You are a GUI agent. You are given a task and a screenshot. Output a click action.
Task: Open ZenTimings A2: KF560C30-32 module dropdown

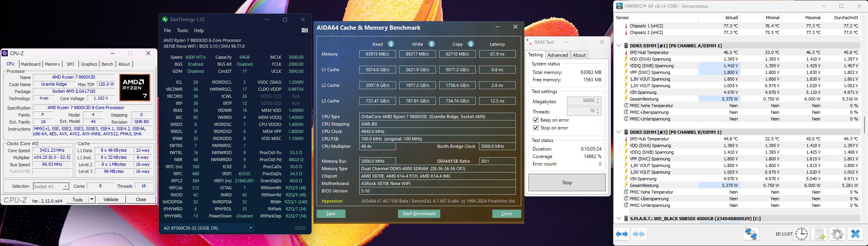[x=208, y=228]
